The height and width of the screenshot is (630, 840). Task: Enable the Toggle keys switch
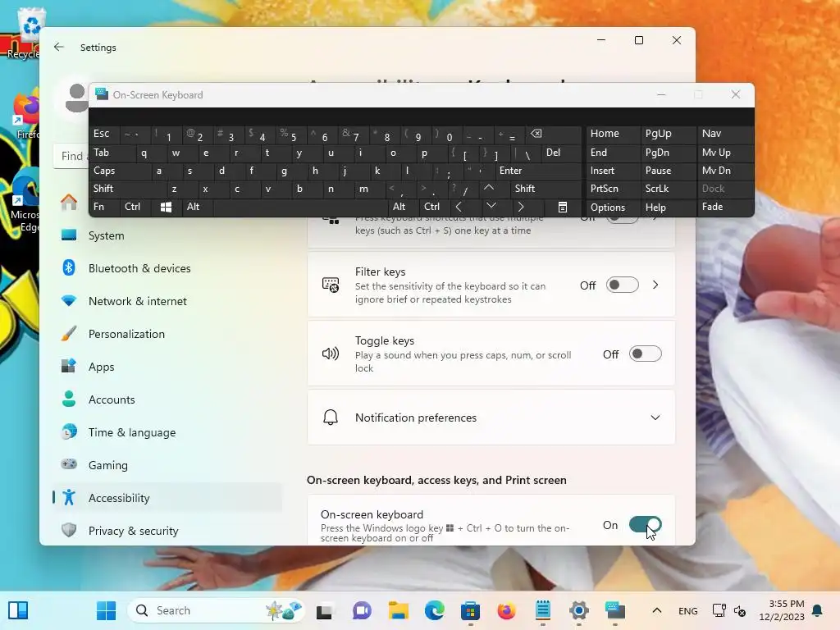tap(645, 354)
